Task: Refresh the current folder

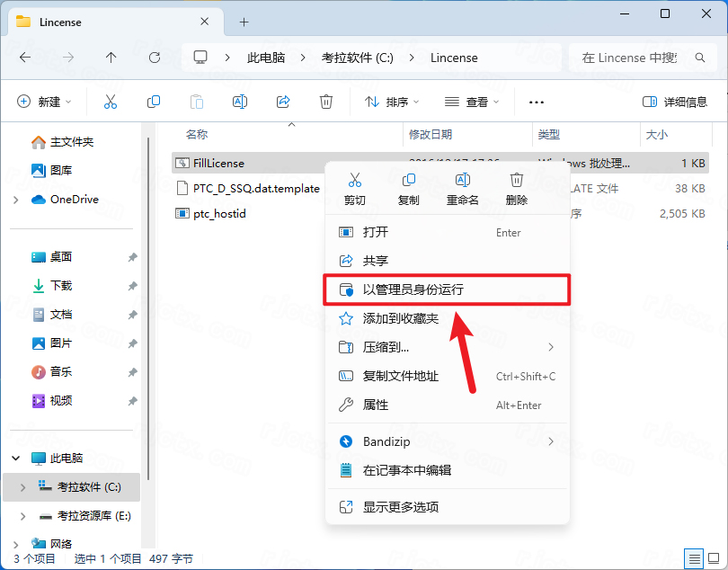Action: (x=155, y=58)
